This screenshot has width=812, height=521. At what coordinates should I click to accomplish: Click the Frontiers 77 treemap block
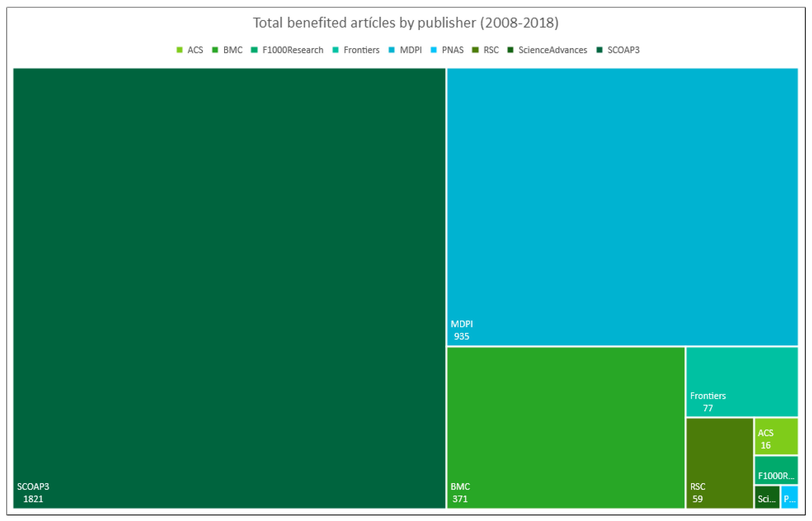(742, 382)
